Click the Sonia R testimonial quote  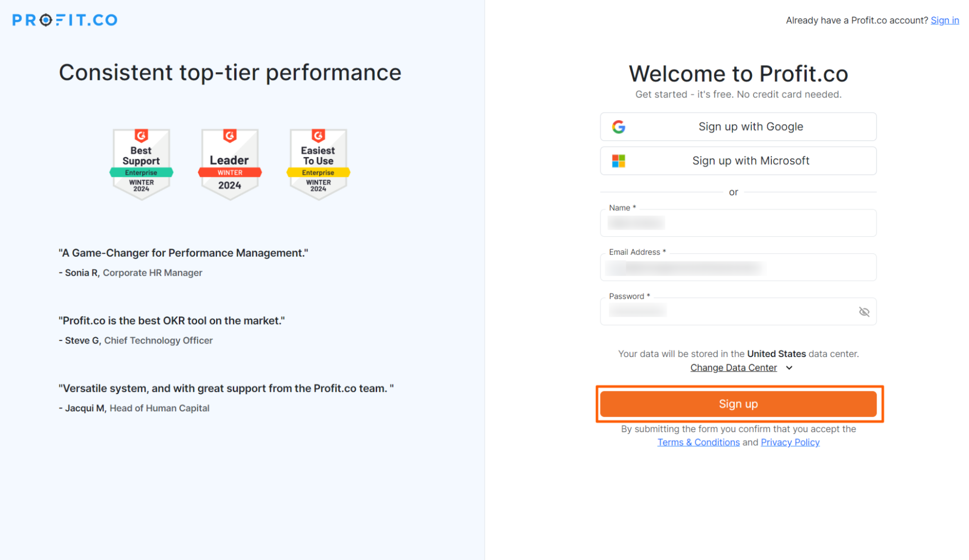(183, 253)
